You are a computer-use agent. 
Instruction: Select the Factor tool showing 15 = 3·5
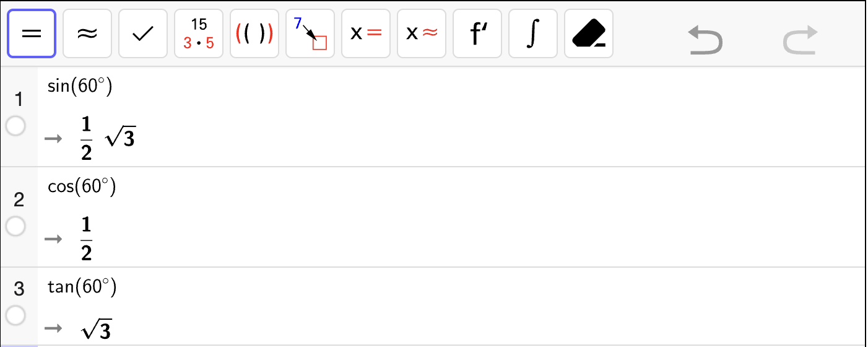199,33
